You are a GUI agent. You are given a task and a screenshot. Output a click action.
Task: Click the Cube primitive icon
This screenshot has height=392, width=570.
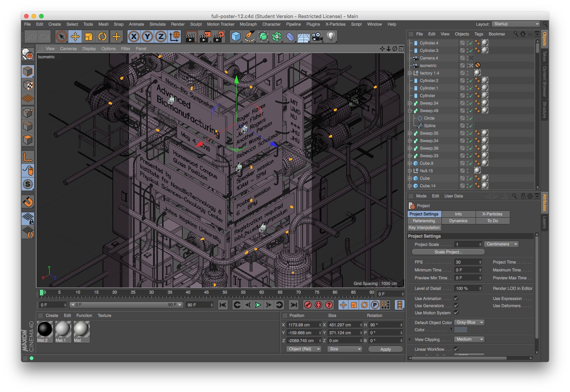click(x=236, y=36)
